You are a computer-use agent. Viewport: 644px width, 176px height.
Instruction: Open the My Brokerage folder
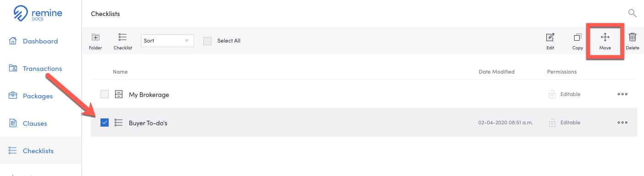(149, 95)
